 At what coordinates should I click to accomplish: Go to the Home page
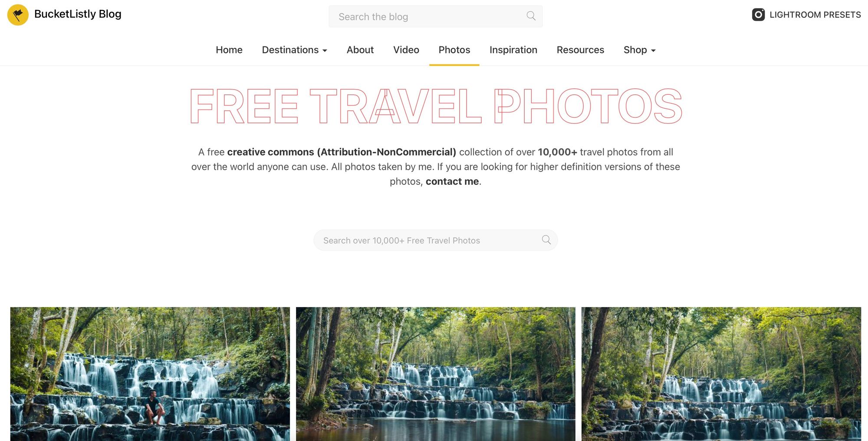(229, 50)
